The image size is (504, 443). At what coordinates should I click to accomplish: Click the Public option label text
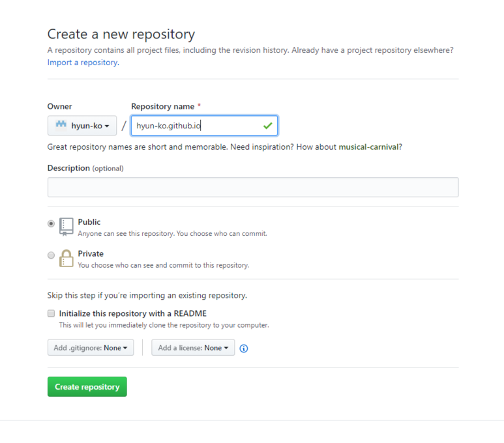click(89, 222)
